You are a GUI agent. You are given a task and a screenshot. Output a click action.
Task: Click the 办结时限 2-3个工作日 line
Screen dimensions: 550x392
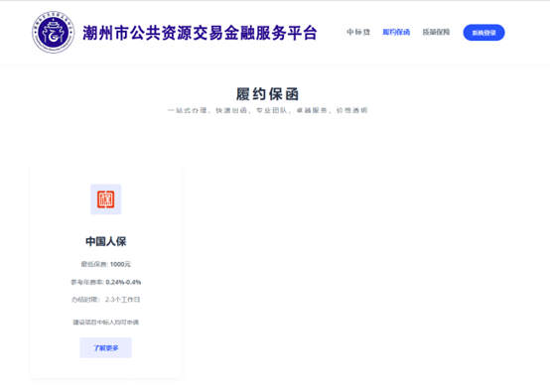[x=105, y=300]
